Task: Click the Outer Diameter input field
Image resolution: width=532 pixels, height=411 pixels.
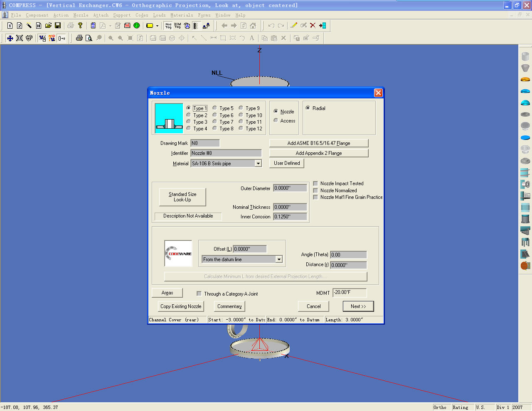Action: [290, 188]
